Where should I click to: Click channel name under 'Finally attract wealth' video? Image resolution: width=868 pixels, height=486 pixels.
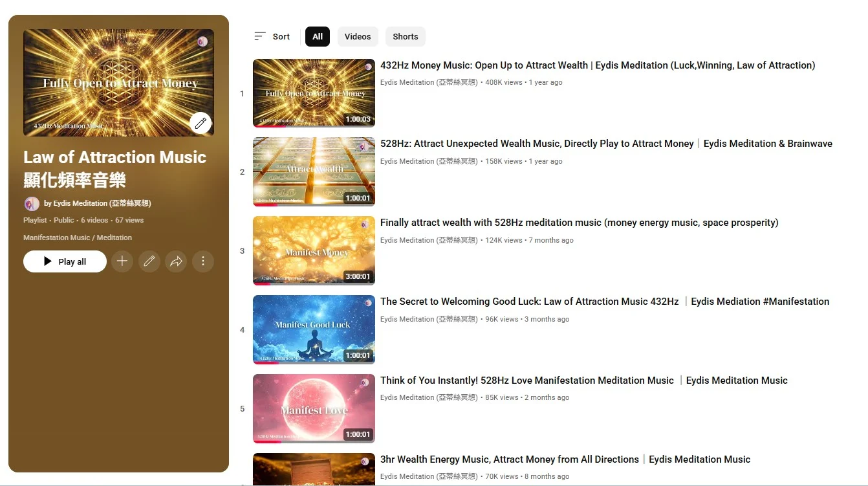coord(429,240)
